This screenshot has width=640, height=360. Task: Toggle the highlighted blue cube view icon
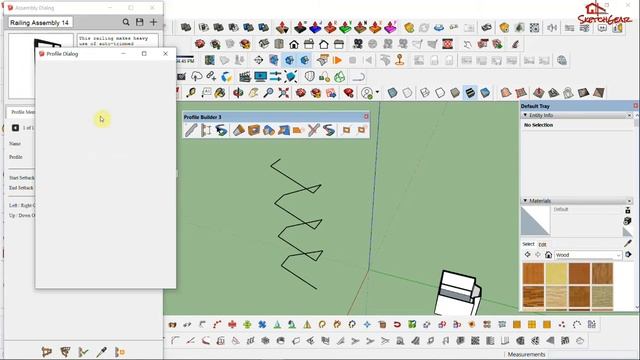[x=289, y=60]
